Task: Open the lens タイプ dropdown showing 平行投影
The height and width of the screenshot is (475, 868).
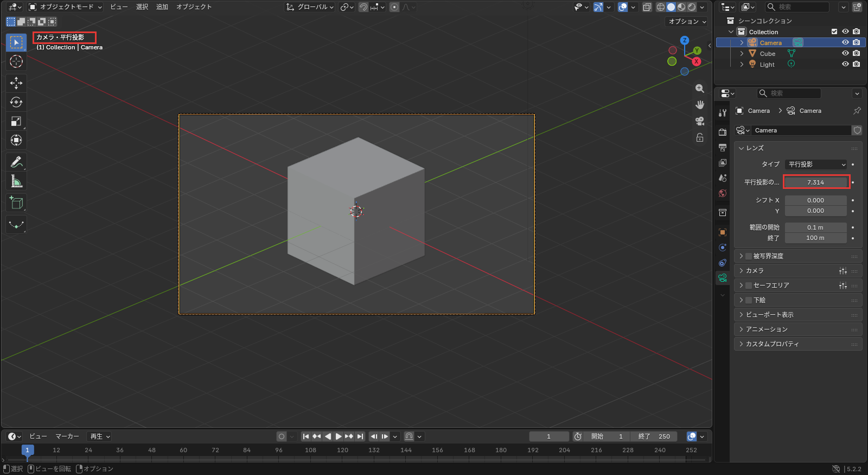Action: tap(816, 164)
